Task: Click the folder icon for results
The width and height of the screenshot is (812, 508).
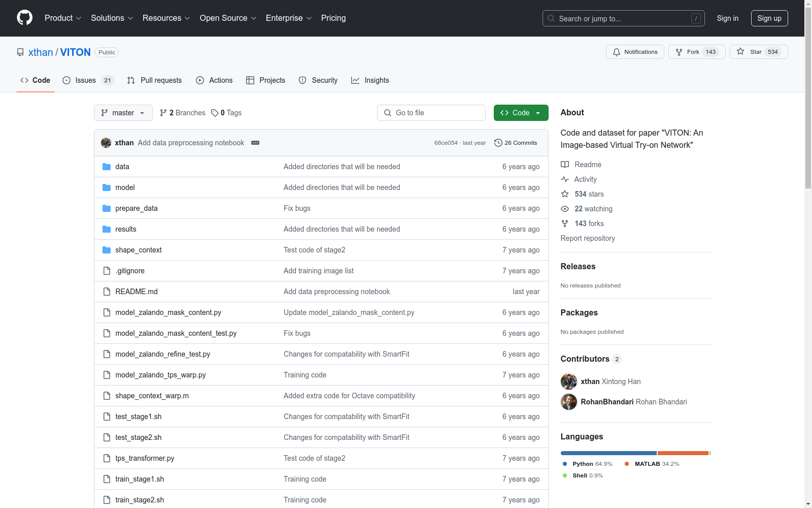Action: coord(107,229)
